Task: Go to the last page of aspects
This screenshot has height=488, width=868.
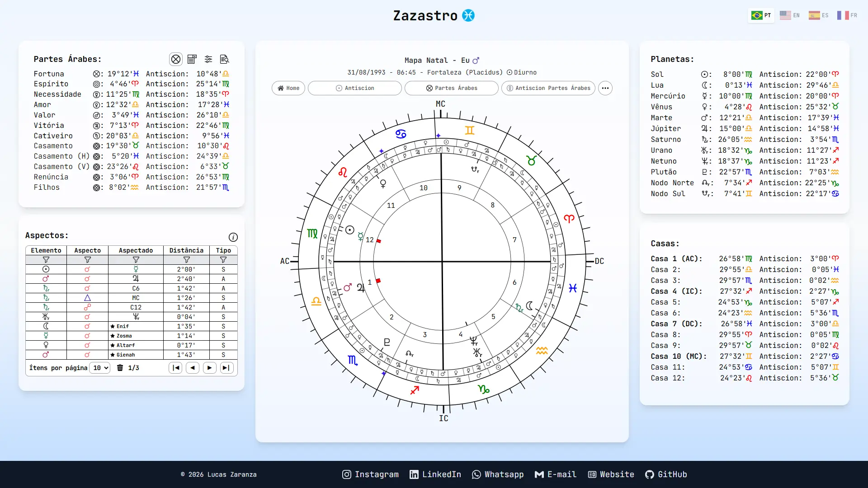Action: pyautogui.click(x=226, y=368)
